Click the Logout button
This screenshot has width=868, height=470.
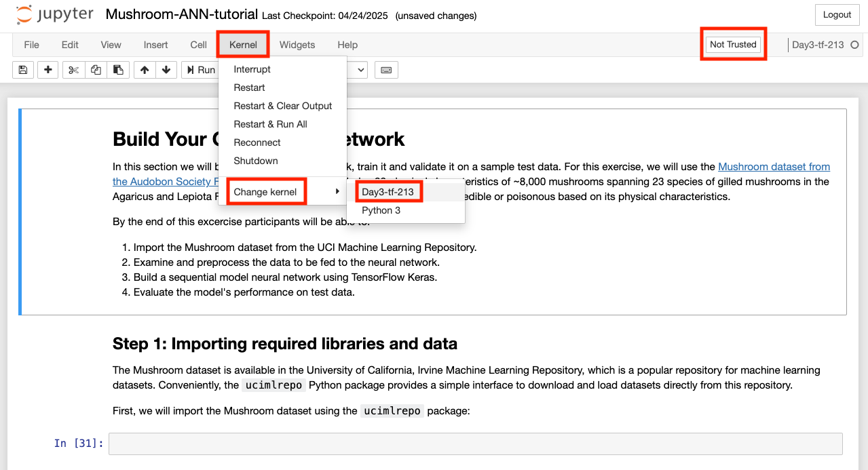tap(837, 15)
